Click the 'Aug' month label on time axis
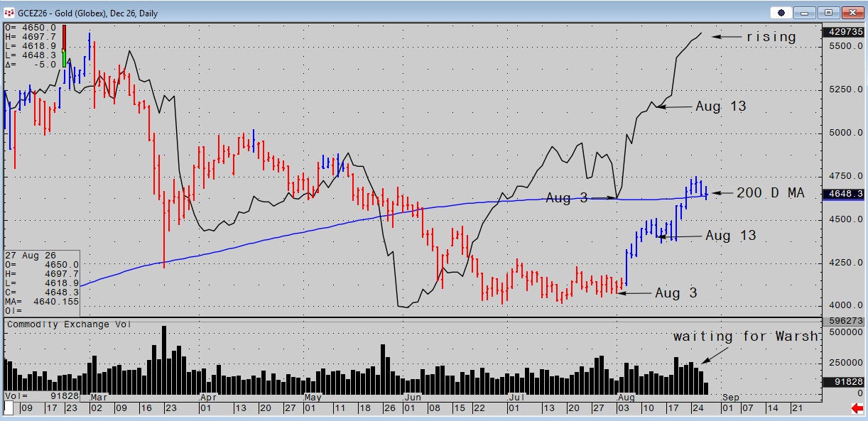868x421 pixels. pyautogui.click(x=626, y=396)
